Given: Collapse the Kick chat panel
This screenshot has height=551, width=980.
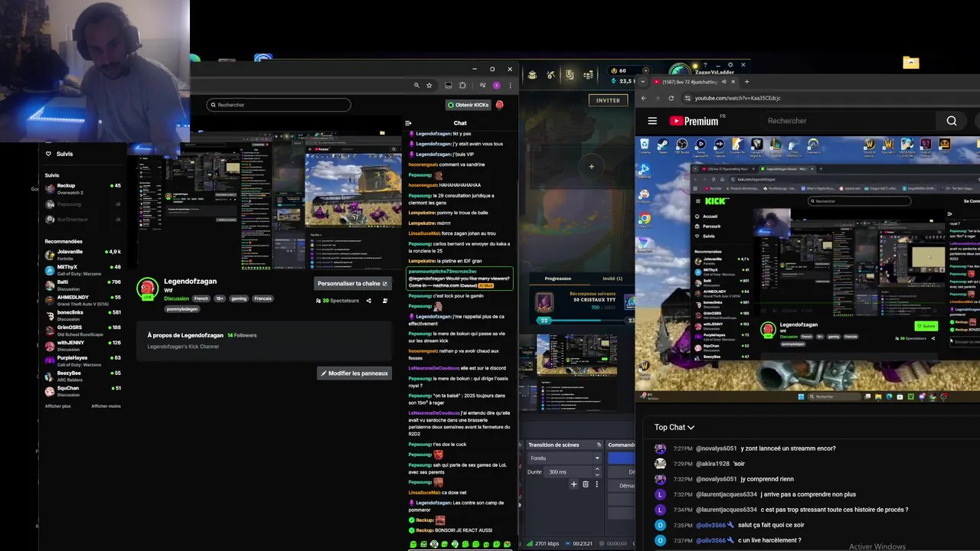Looking at the screenshot, I should point(408,123).
